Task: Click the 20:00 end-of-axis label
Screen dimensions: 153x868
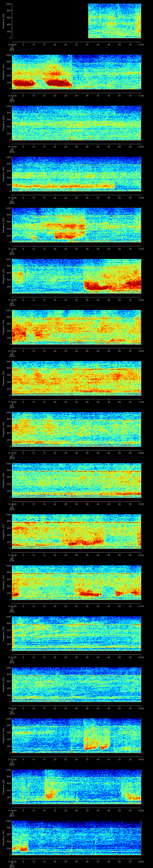Action: 141,555
